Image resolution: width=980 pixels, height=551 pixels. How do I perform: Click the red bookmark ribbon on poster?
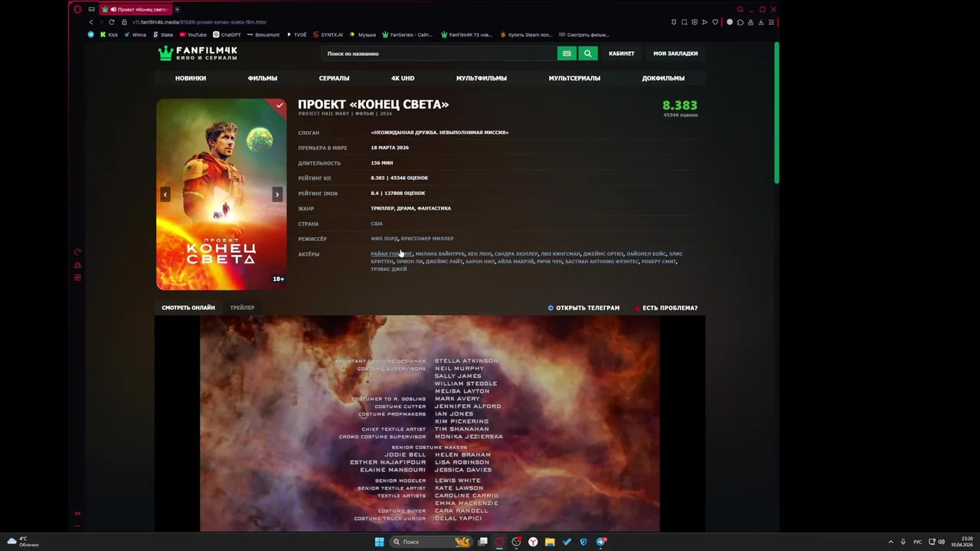point(279,105)
